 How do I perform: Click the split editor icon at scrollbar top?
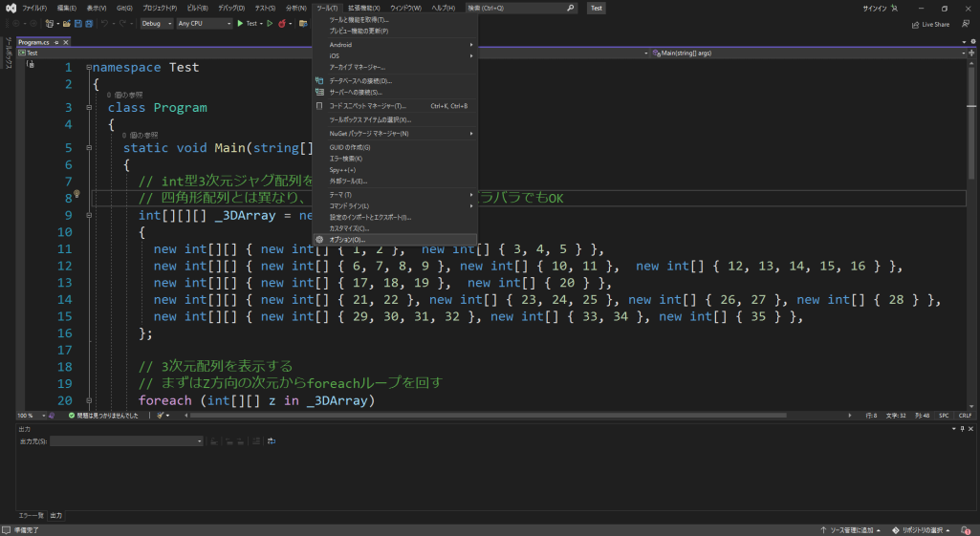click(x=972, y=54)
